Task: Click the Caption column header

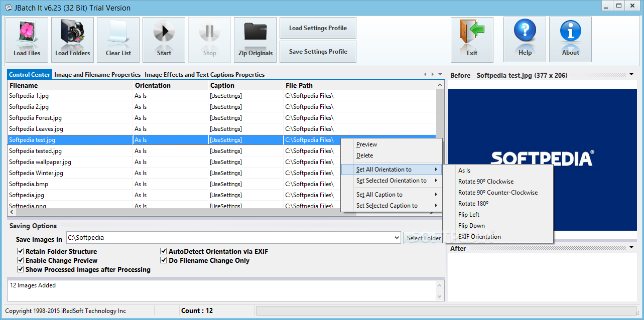Action: click(246, 85)
